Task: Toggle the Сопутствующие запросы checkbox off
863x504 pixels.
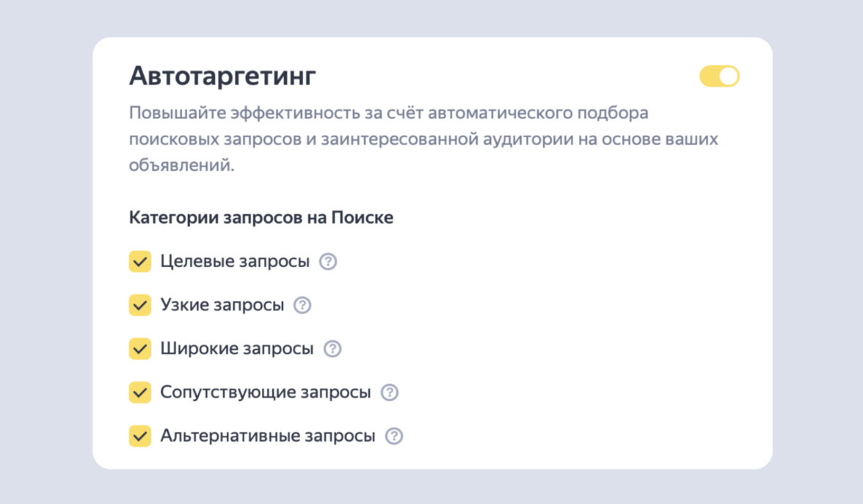Action: (x=140, y=392)
